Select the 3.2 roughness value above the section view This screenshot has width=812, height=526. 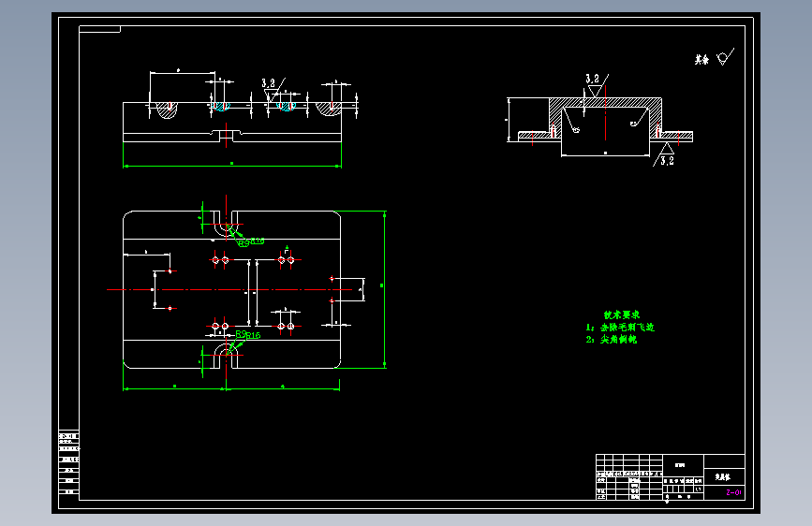(x=593, y=79)
